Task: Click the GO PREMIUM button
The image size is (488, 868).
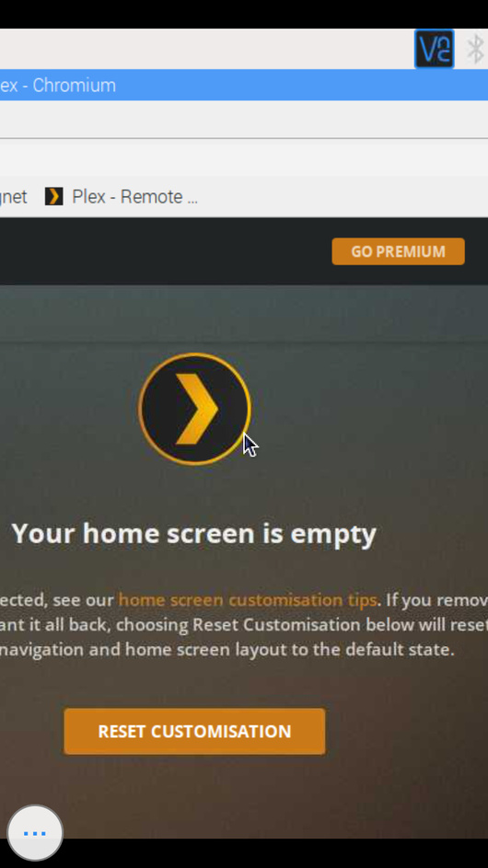Action: [x=398, y=251]
